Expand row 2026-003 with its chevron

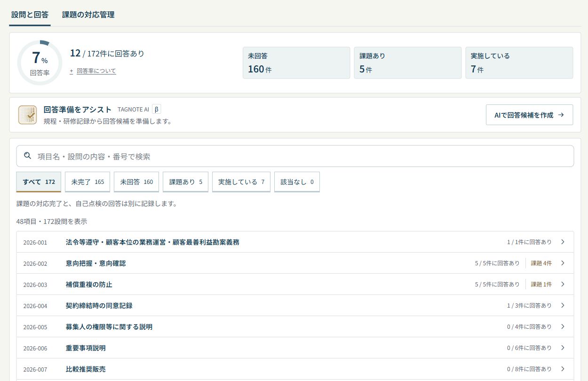[563, 284]
